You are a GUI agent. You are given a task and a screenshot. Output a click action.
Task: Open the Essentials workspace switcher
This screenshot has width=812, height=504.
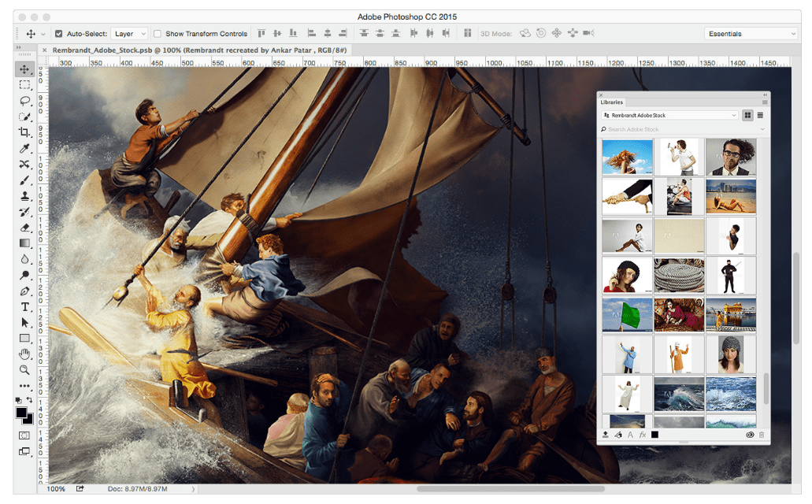(749, 33)
